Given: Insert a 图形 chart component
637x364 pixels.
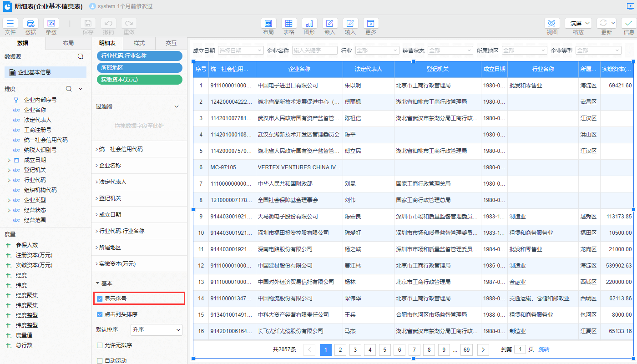Looking at the screenshot, I should pyautogui.click(x=309, y=24).
